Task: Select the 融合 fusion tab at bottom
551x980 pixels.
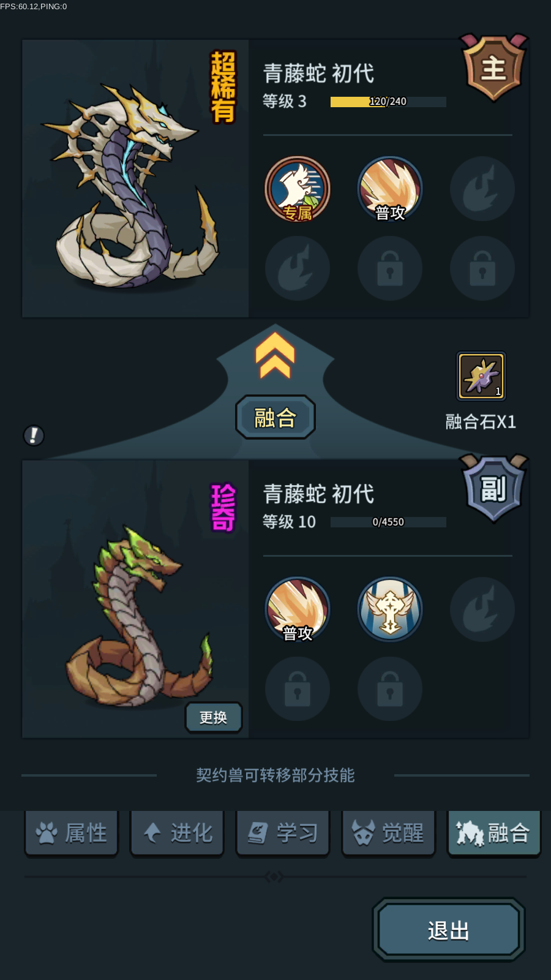Action: [494, 833]
